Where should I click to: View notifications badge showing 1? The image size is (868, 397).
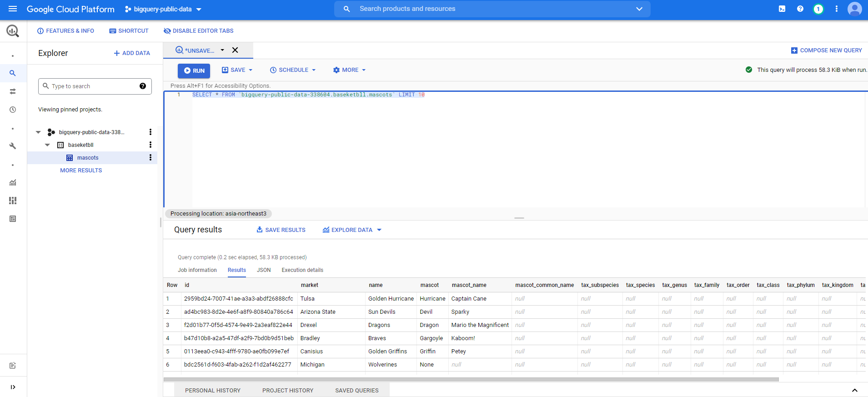click(x=818, y=9)
